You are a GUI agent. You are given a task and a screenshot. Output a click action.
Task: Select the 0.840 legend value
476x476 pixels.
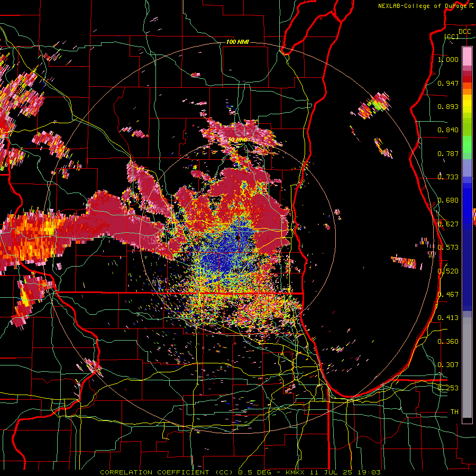(x=448, y=130)
